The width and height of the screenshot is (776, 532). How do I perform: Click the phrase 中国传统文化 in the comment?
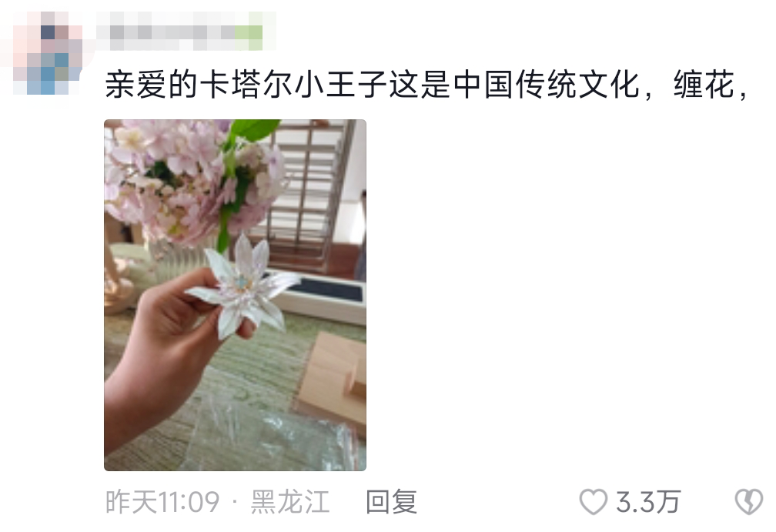547,85
